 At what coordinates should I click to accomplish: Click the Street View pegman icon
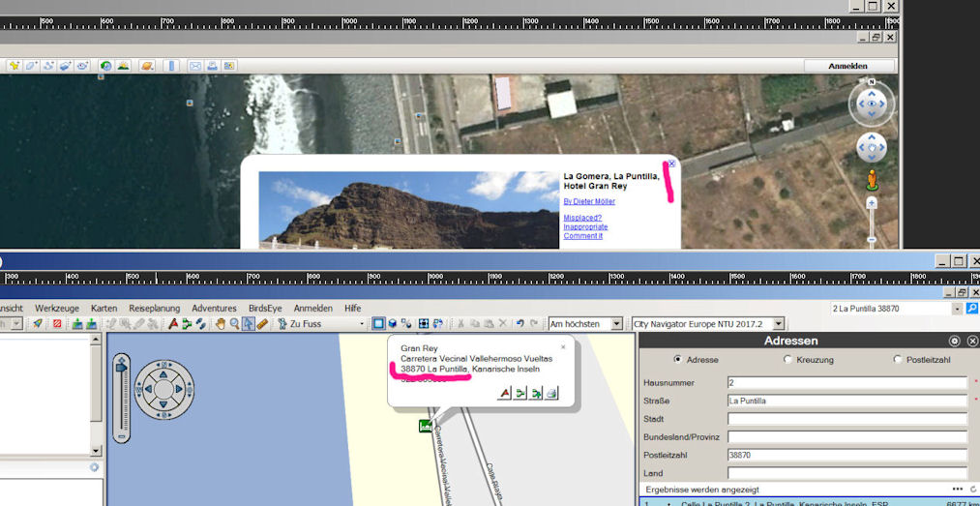872,180
